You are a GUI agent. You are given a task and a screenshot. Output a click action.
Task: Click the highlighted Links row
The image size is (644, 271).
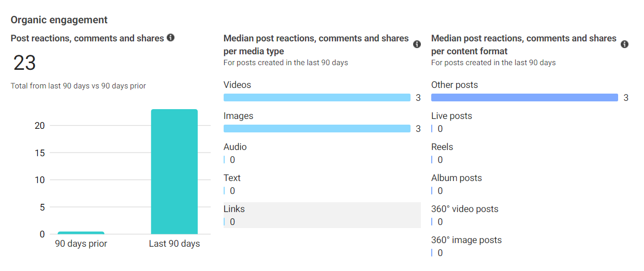[x=321, y=215]
